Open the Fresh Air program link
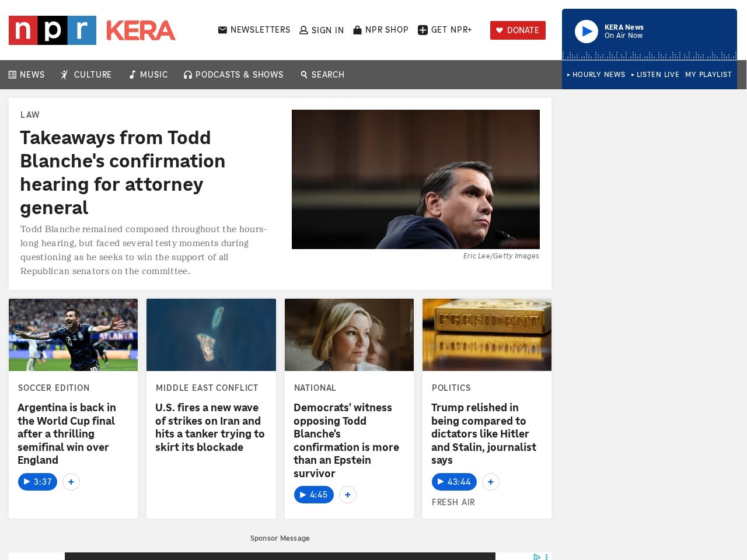The height and width of the screenshot is (560, 747). [453, 502]
